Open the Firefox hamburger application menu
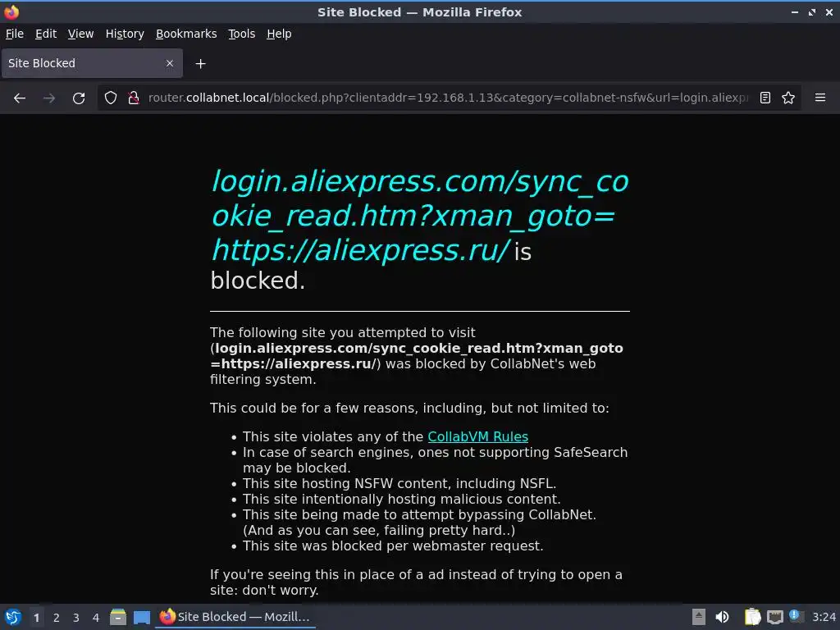 pyautogui.click(x=819, y=98)
